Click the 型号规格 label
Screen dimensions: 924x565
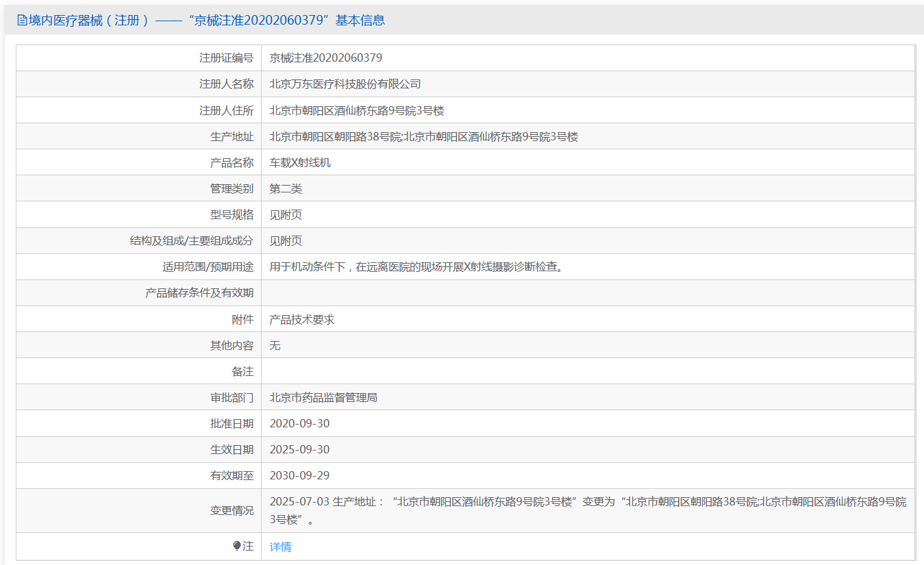point(232,214)
